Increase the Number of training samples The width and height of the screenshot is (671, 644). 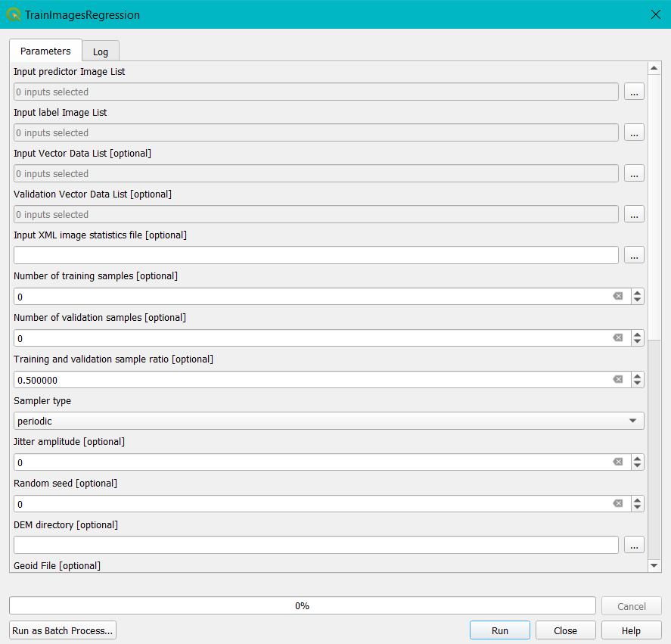(x=638, y=293)
